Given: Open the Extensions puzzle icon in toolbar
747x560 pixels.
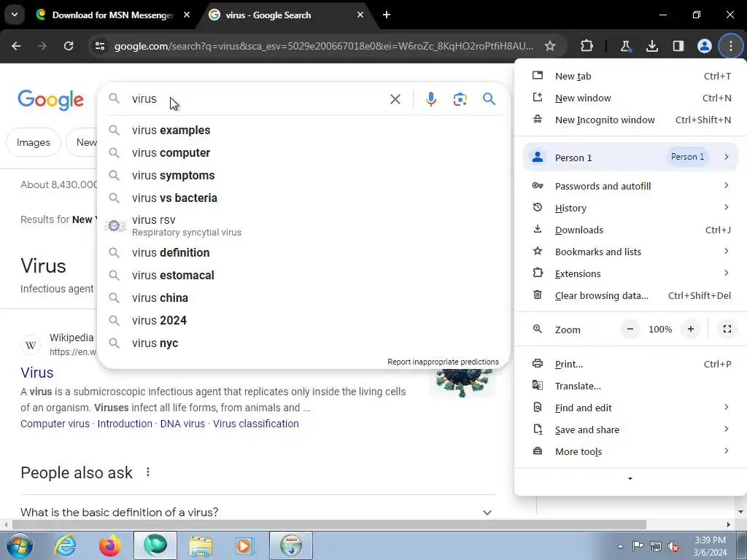Looking at the screenshot, I should [x=587, y=46].
